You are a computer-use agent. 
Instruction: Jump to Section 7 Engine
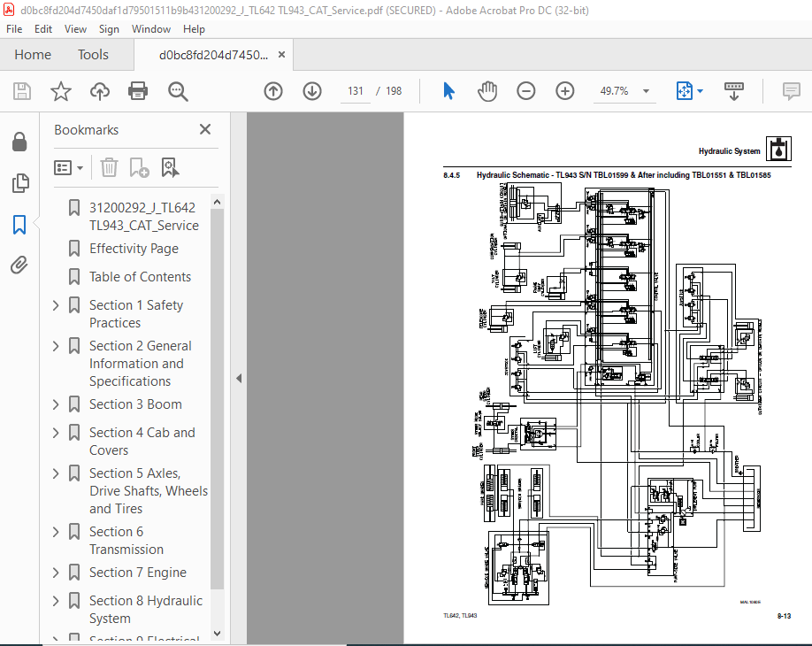click(138, 573)
